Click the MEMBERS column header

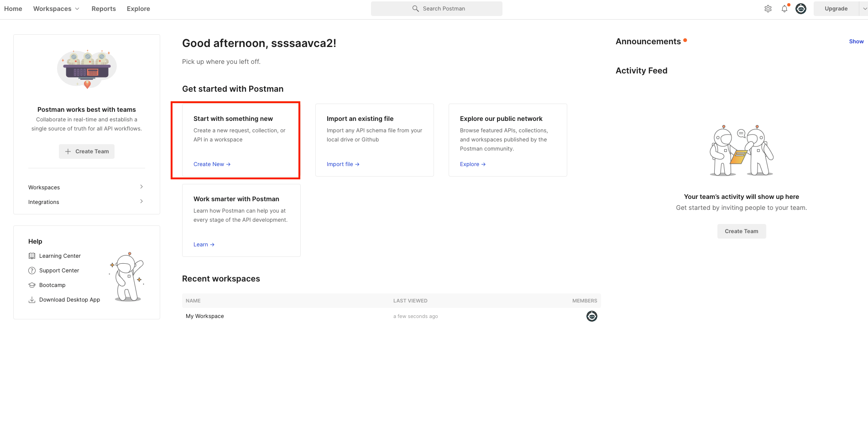[585, 301]
